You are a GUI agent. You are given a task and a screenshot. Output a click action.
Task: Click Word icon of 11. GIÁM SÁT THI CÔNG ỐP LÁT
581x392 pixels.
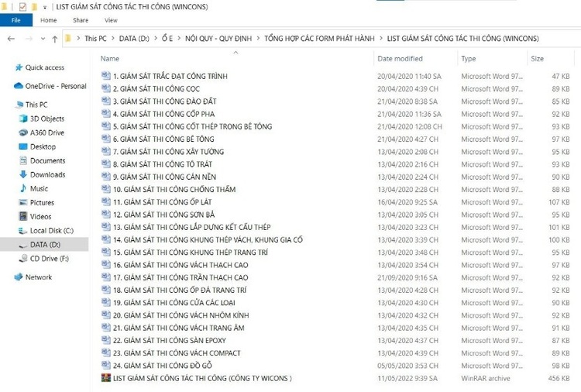(106, 202)
